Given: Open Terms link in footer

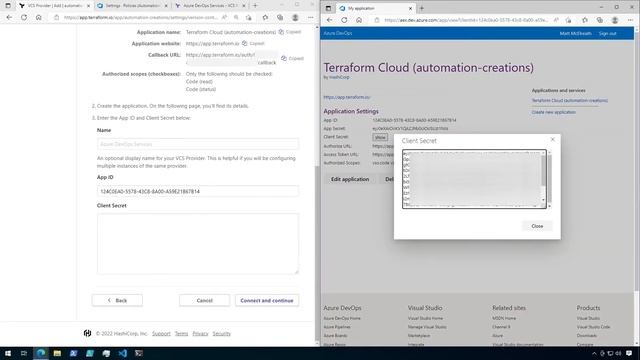Looking at the screenshot, I should 182,333.
